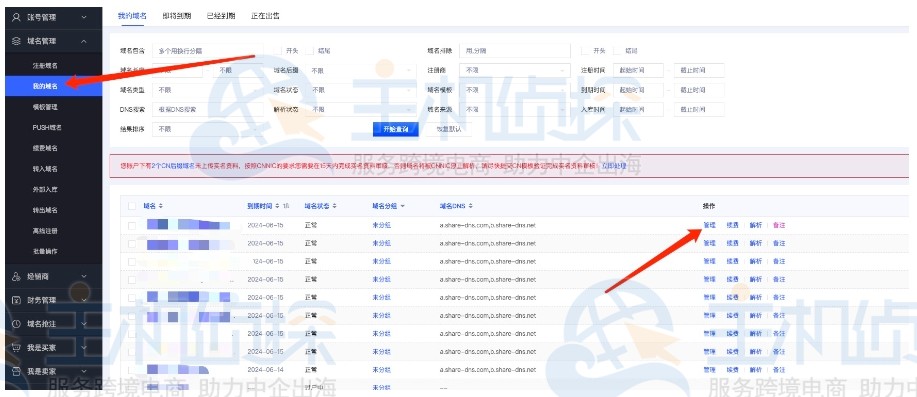This screenshot has width=917, height=397.
Task: Click the 我是卖家 shop icon
Action: coord(16,371)
